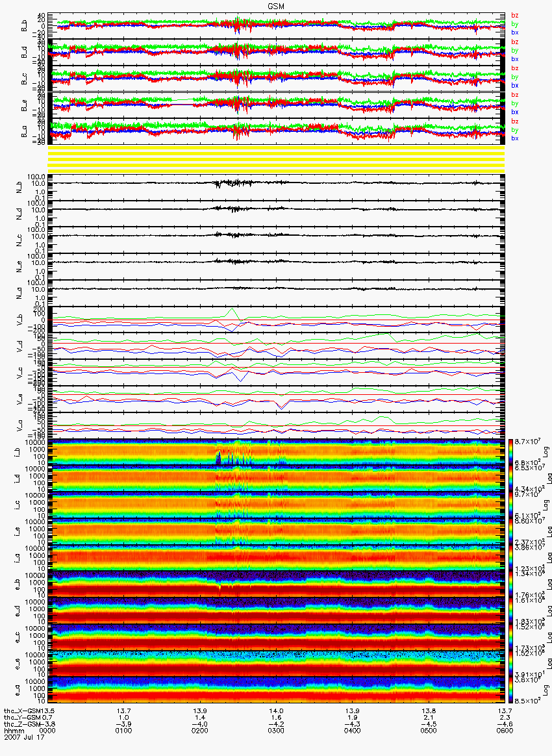Image resolution: width=552 pixels, height=756 pixels.
Task: Click the V_c velocity axis label
Action: point(19,373)
